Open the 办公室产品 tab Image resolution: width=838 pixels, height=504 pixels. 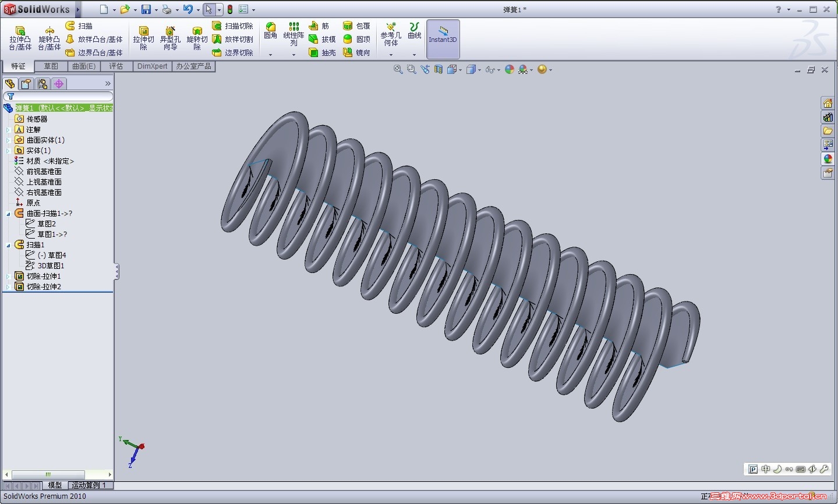click(194, 66)
